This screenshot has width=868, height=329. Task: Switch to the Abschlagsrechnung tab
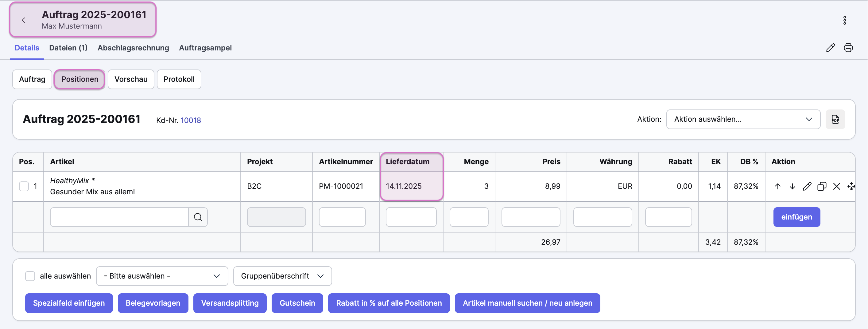(x=133, y=48)
